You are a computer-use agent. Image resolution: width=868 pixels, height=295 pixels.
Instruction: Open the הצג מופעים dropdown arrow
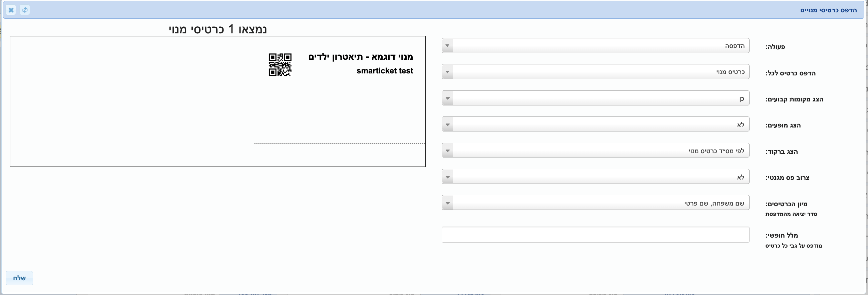[x=447, y=124]
